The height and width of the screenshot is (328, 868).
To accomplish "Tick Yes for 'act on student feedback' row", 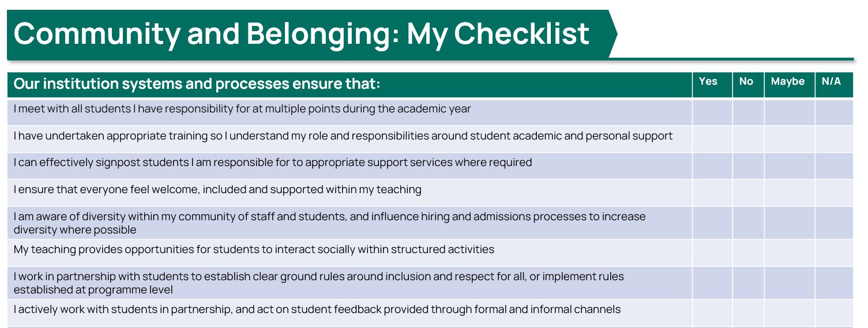I will pyautogui.click(x=712, y=312).
